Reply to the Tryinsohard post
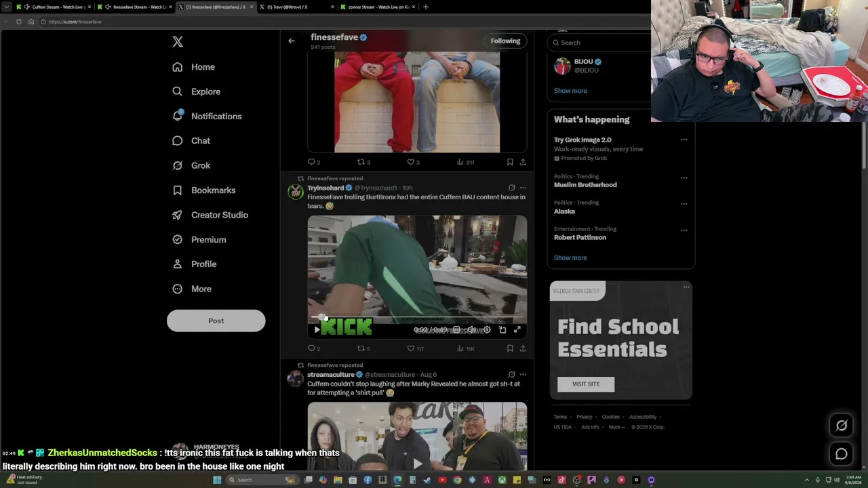This screenshot has height=488, width=868. point(312,348)
